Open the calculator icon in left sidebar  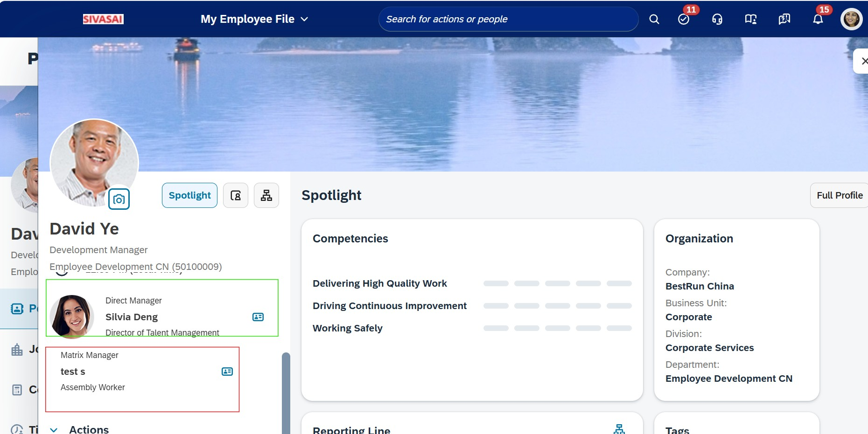click(17, 390)
